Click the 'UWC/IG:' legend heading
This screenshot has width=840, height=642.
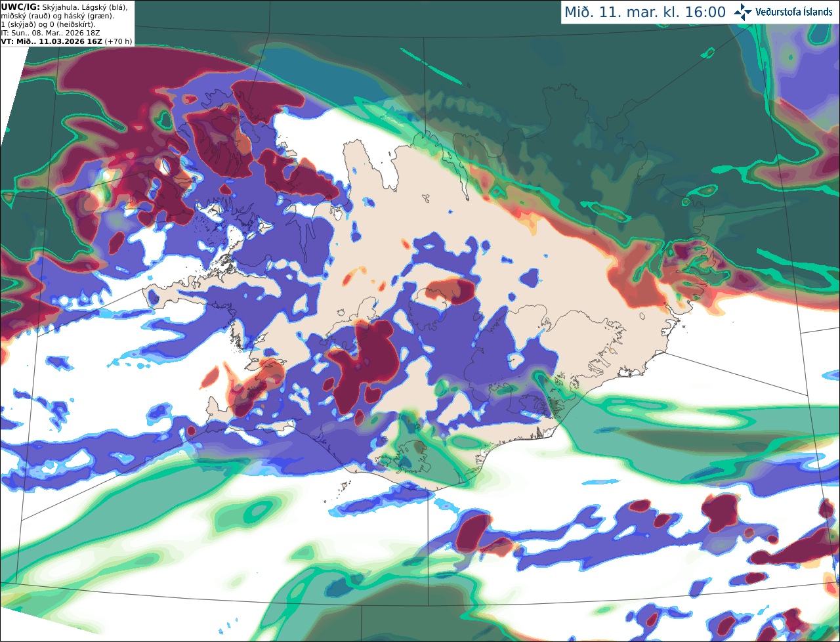pos(20,6)
